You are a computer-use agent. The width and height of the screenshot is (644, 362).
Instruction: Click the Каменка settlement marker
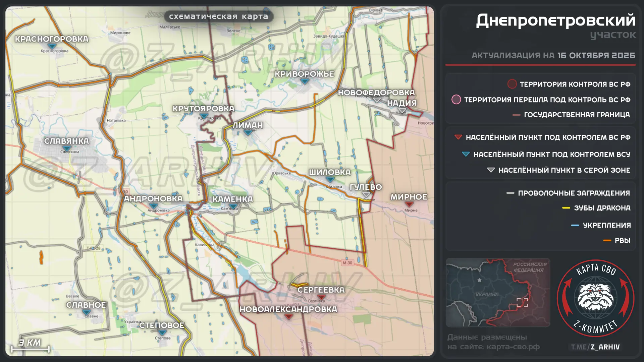point(232,206)
